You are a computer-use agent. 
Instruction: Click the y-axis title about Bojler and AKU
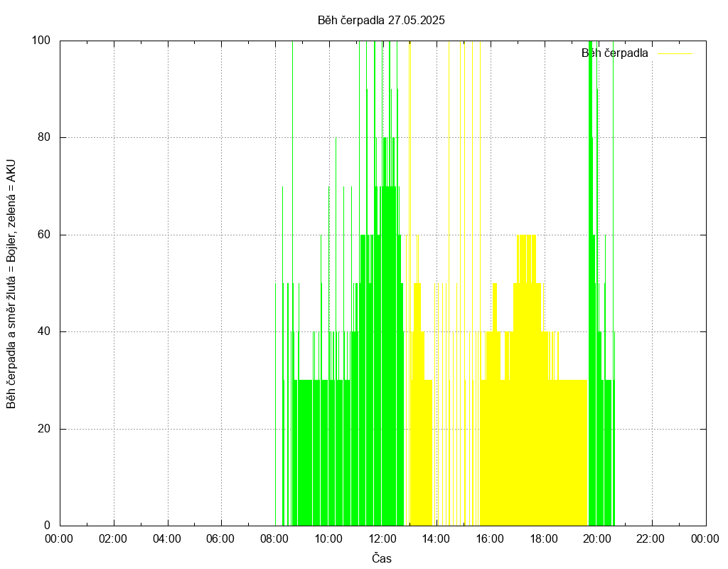click(x=11, y=284)
